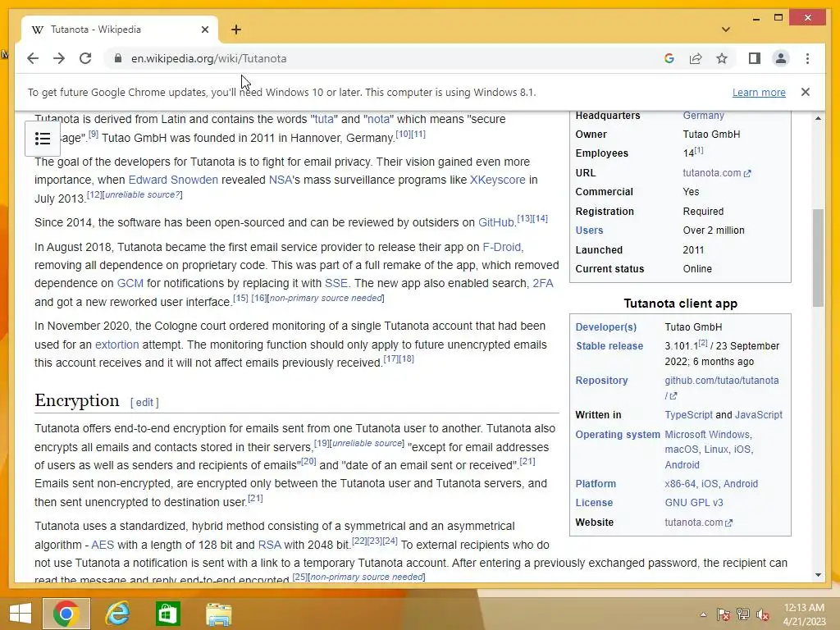The height and width of the screenshot is (630, 840).
Task: Select the Tutanota - Wikipedia tab
Action: 120,30
